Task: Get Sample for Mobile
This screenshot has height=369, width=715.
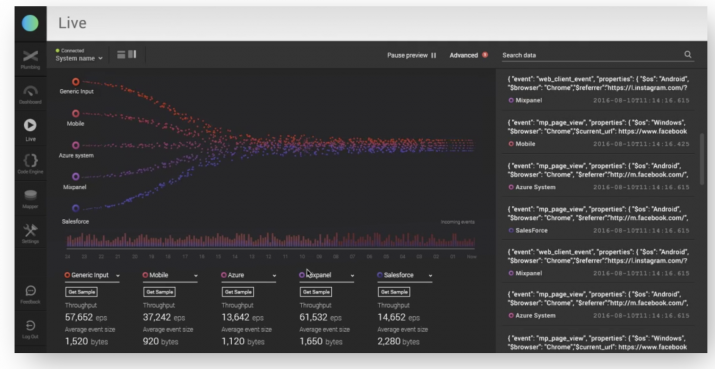Action: (159, 292)
